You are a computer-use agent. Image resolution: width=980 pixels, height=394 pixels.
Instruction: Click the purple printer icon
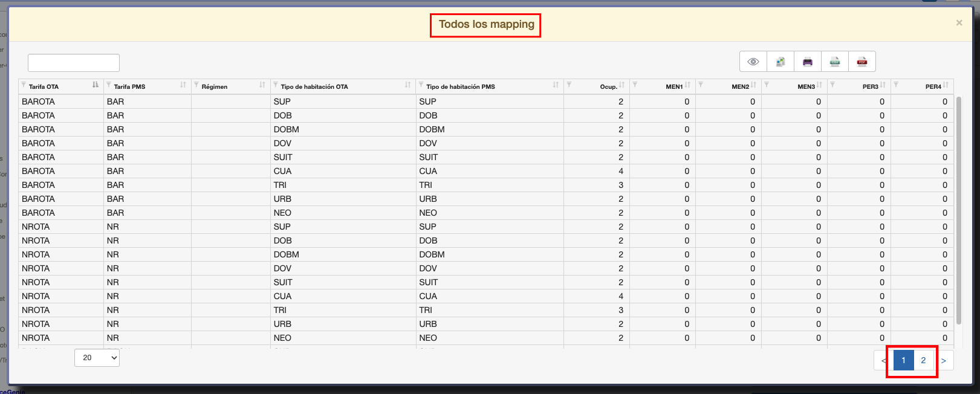click(808, 62)
